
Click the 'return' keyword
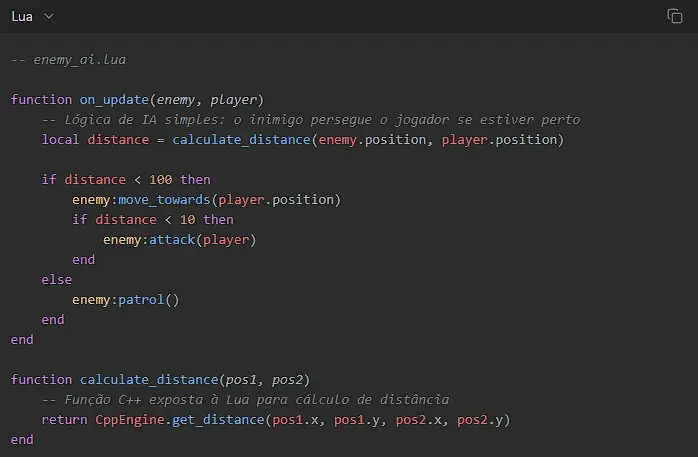64,420
